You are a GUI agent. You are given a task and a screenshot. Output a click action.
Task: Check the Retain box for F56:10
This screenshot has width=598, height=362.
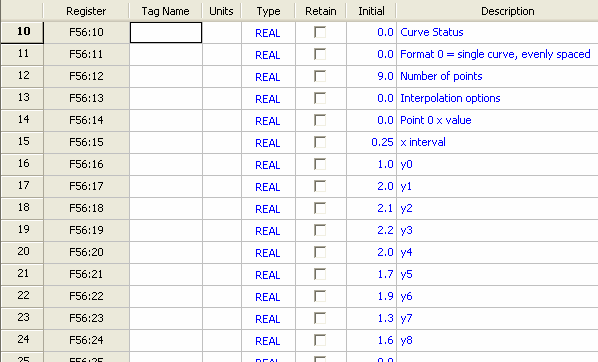(320, 32)
